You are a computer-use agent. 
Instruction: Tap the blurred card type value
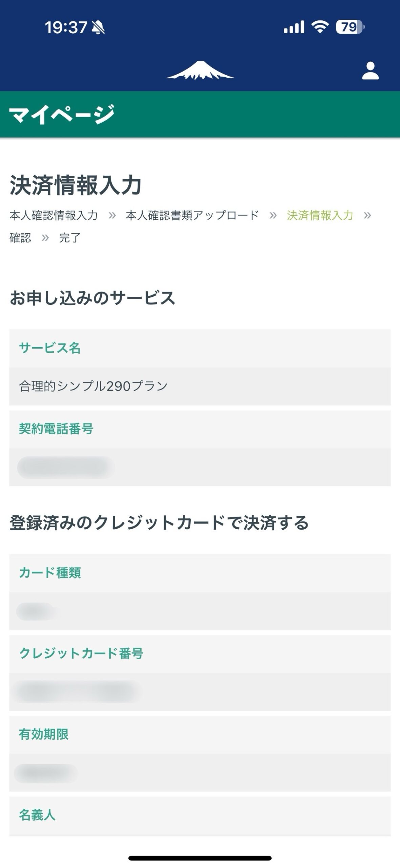pyautogui.click(x=36, y=611)
